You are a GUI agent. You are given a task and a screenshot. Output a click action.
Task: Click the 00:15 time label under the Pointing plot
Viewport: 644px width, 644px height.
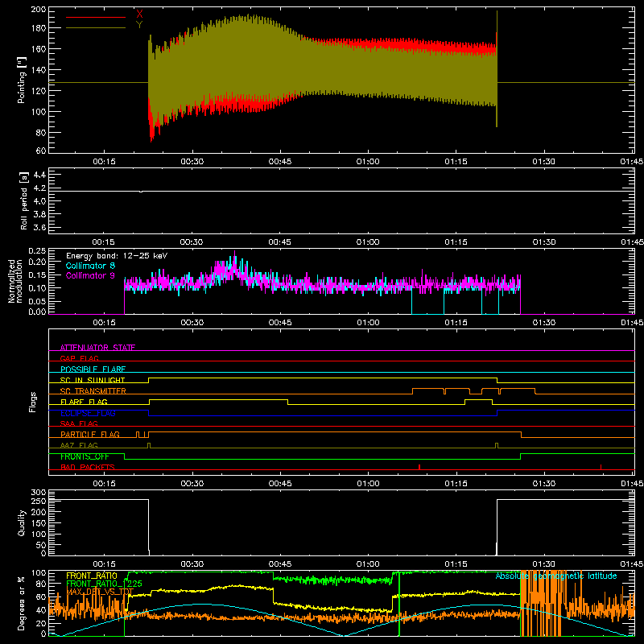point(104,162)
